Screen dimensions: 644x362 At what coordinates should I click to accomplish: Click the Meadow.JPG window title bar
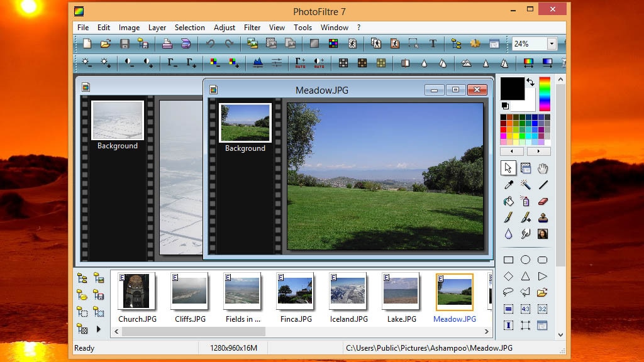(x=321, y=90)
